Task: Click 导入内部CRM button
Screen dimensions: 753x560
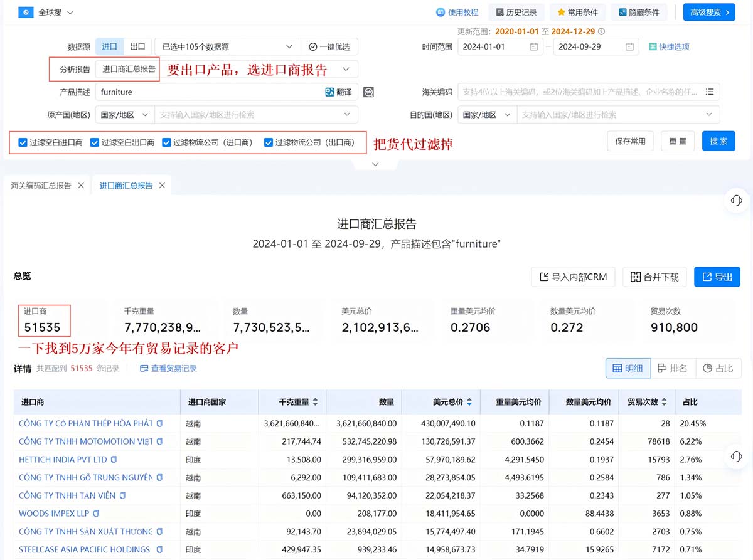Action: [x=573, y=277]
